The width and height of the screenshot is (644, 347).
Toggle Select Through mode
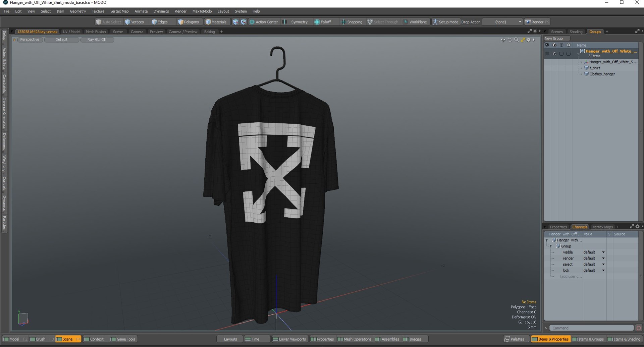(383, 22)
